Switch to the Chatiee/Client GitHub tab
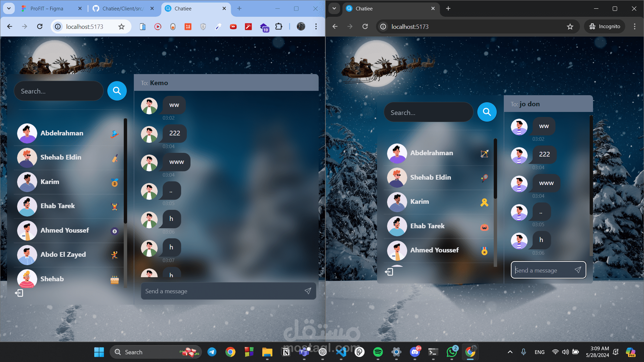The width and height of the screenshot is (644, 362). click(123, 9)
